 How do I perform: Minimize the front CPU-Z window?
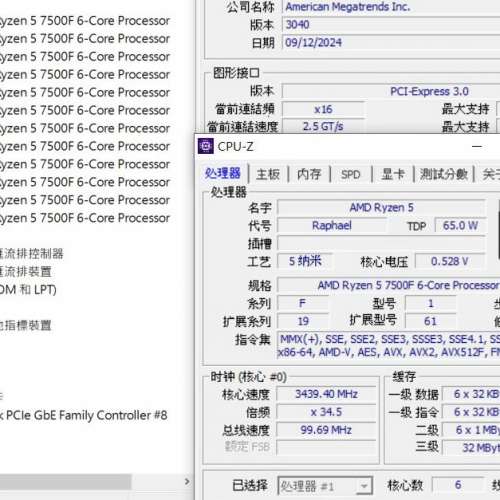click(477, 146)
